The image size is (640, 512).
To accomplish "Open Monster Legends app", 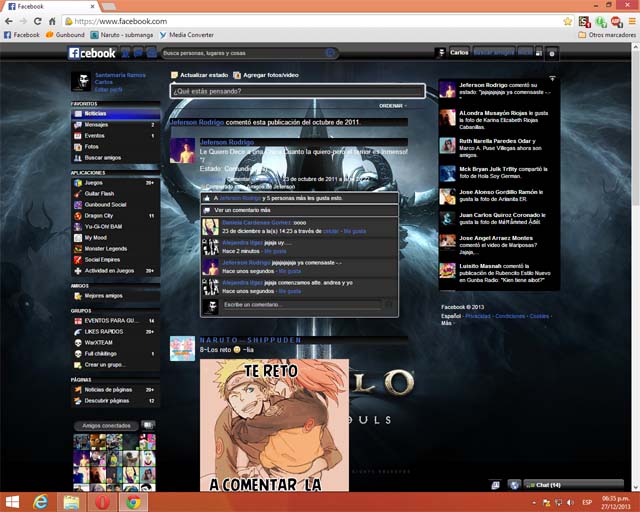I will [x=114, y=249].
